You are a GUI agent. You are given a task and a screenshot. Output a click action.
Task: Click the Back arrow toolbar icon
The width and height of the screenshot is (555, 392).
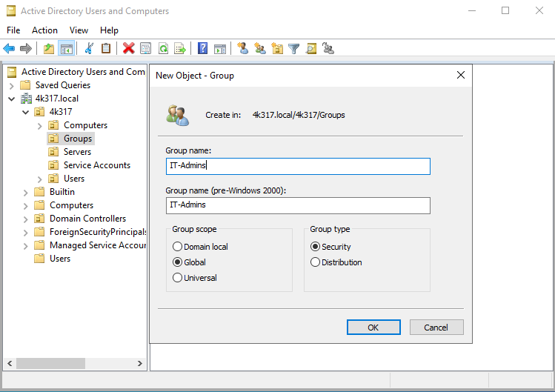pyautogui.click(x=9, y=48)
